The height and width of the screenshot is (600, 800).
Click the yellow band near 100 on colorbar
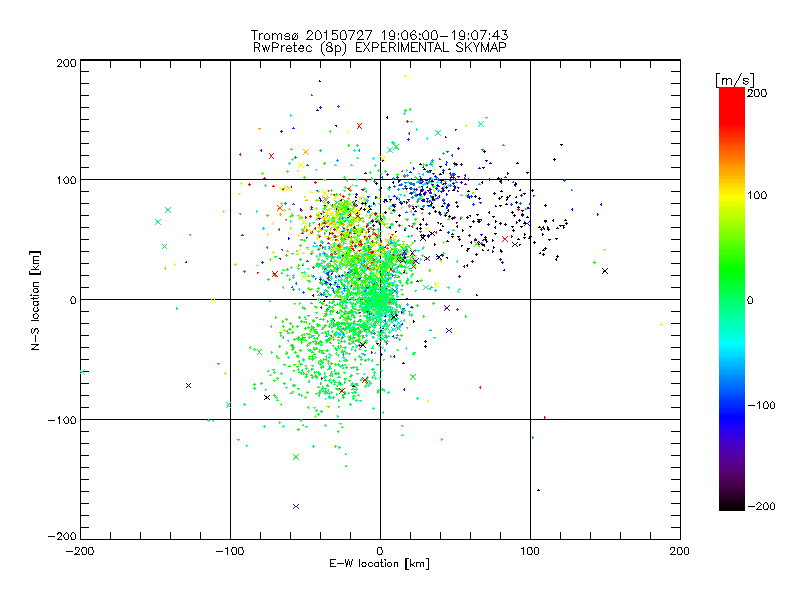(732, 195)
